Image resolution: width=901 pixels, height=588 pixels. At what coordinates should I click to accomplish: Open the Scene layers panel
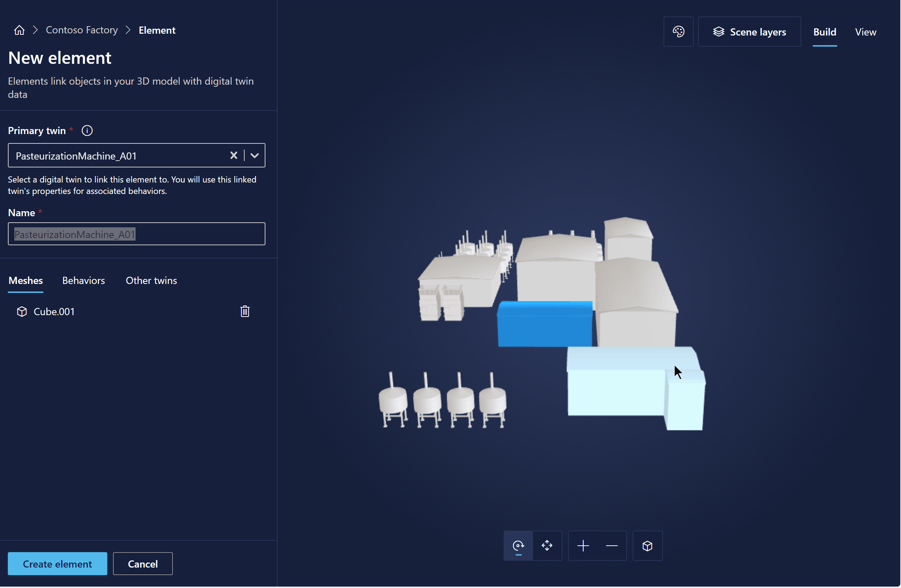[x=749, y=32]
